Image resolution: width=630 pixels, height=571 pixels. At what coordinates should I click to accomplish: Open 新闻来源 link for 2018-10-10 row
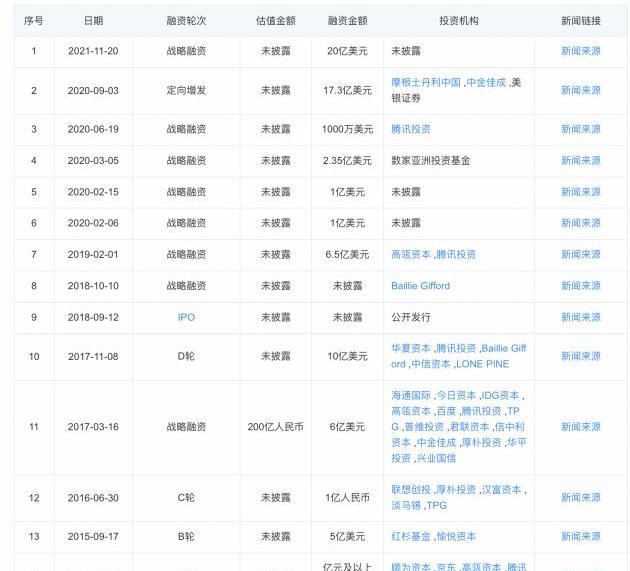tap(581, 286)
